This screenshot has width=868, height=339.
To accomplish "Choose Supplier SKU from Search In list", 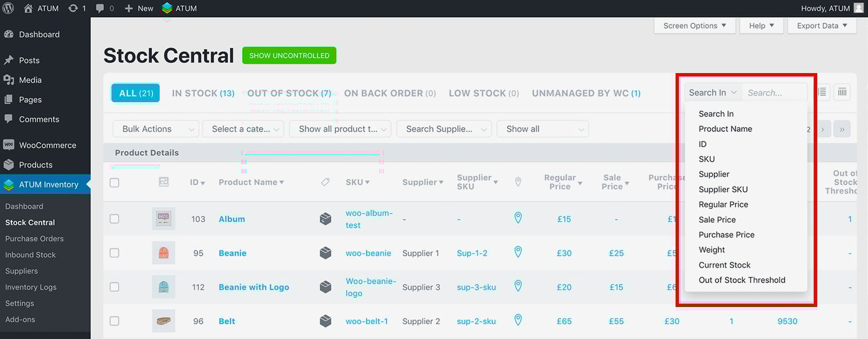I will [723, 189].
